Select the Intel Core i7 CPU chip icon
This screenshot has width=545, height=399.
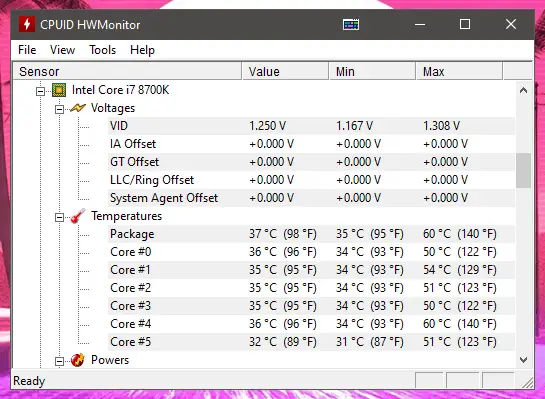(x=59, y=90)
